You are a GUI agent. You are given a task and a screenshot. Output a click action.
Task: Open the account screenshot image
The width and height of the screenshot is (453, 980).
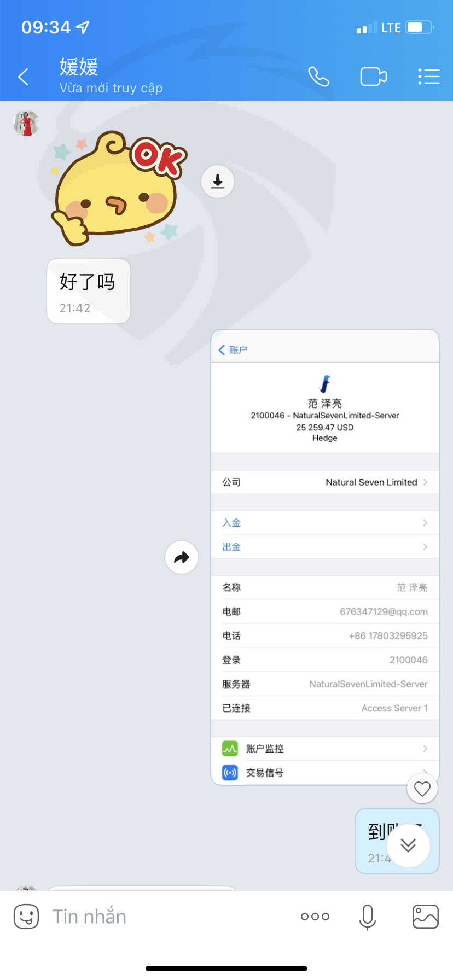point(325,557)
